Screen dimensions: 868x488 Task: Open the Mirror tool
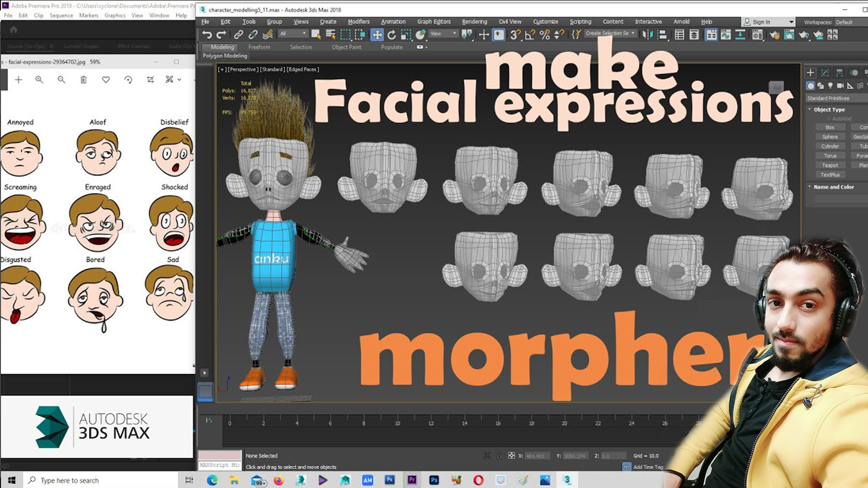coord(647,35)
